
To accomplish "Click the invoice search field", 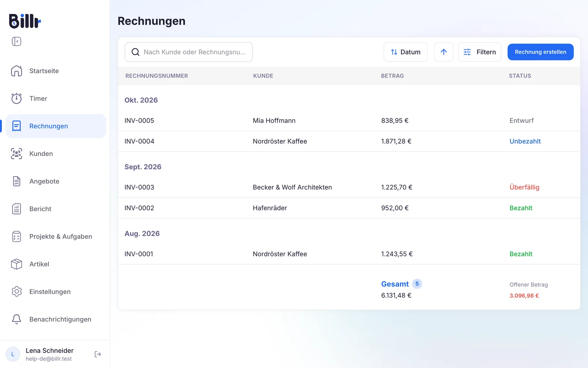I will coord(189,52).
